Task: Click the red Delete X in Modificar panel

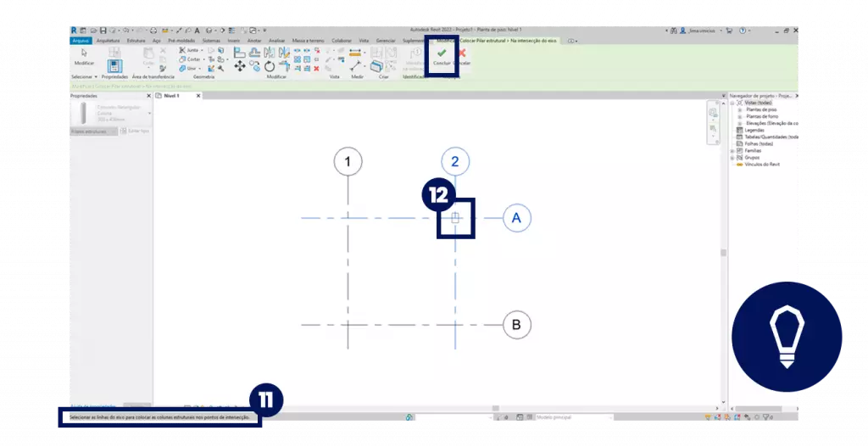Action: click(316, 69)
